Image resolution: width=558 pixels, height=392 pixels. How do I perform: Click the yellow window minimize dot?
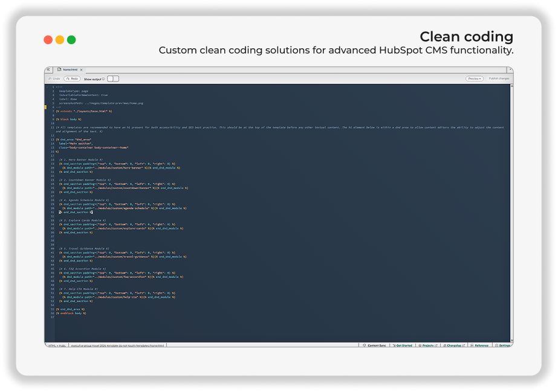[60, 40]
